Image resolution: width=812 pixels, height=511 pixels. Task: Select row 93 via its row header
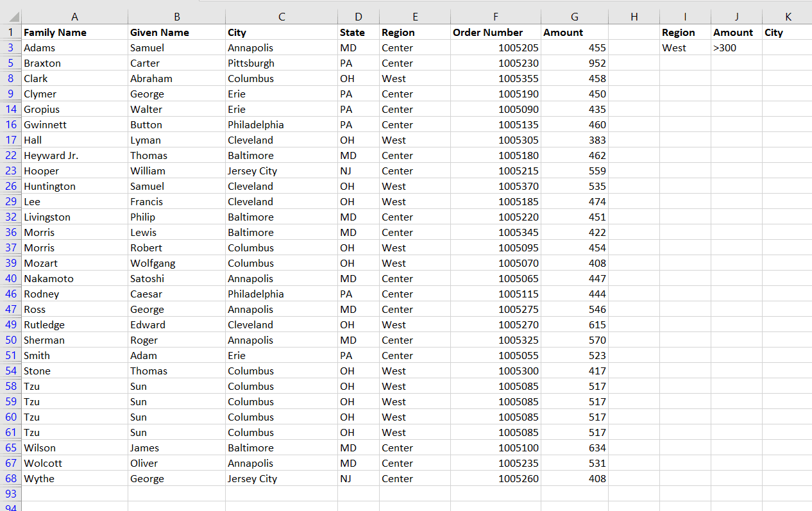pyautogui.click(x=10, y=494)
